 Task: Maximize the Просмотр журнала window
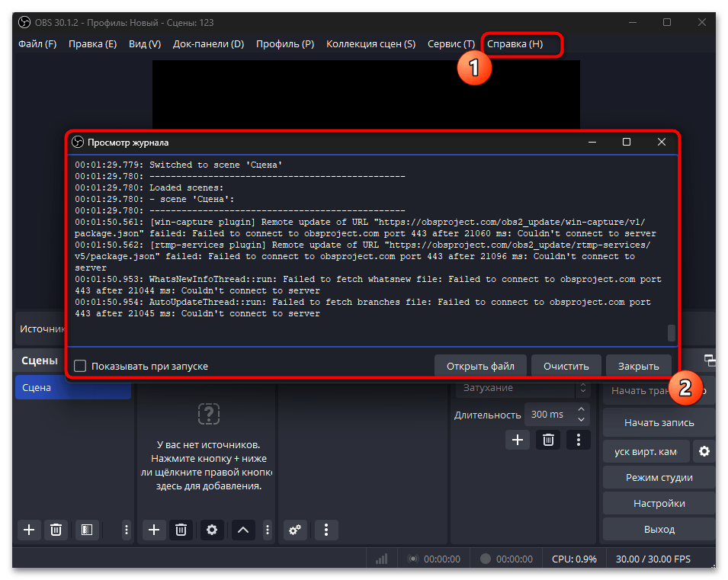627,142
